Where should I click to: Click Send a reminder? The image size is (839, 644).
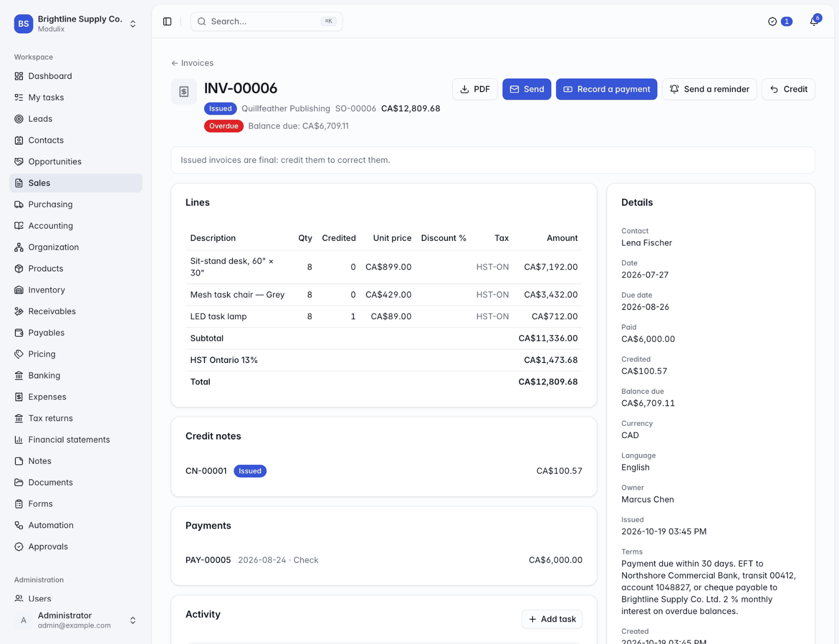click(709, 89)
